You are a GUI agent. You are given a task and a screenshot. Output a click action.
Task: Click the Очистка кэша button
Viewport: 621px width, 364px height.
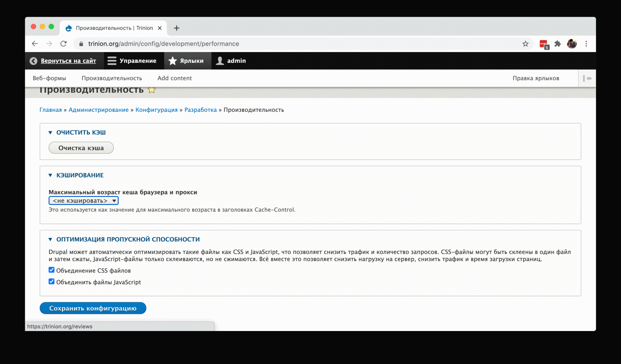pyautogui.click(x=81, y=148)
